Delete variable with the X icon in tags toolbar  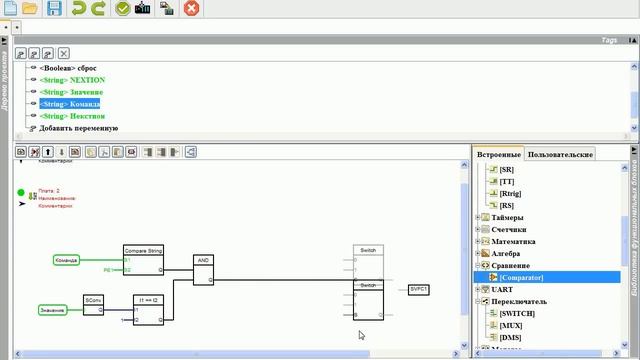pyautogui.click(x=64, y=53)
